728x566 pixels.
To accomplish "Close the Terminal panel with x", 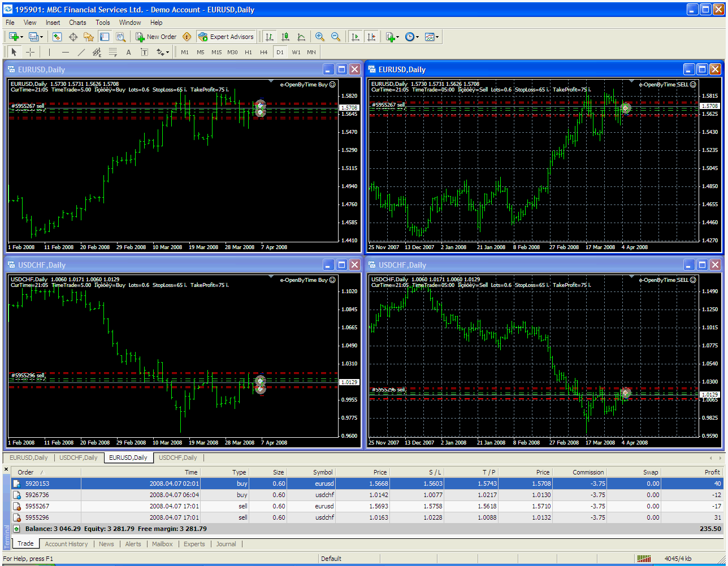I will point(6,469).
